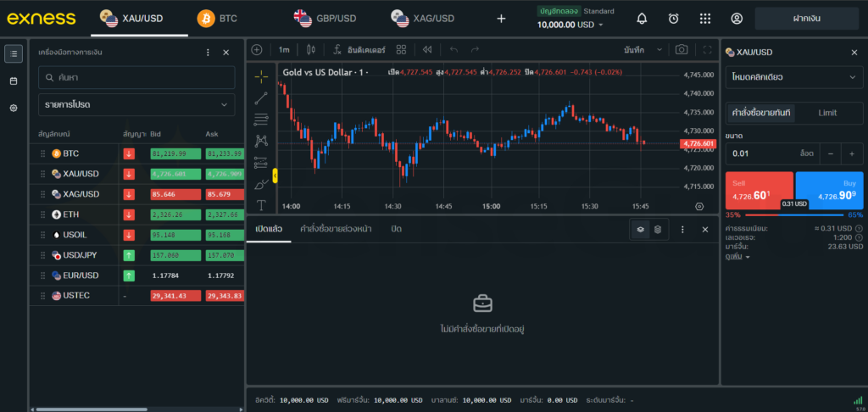Screen dimensions: 868x412
Task: Open the chart layout grid icon
Action: tap(401, 50)
